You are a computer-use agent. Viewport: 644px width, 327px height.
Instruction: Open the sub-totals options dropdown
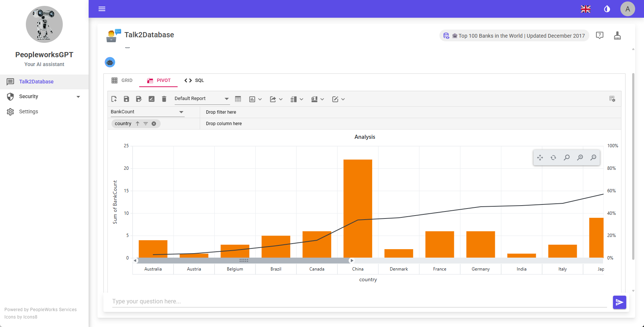click(x=297, y=99)
